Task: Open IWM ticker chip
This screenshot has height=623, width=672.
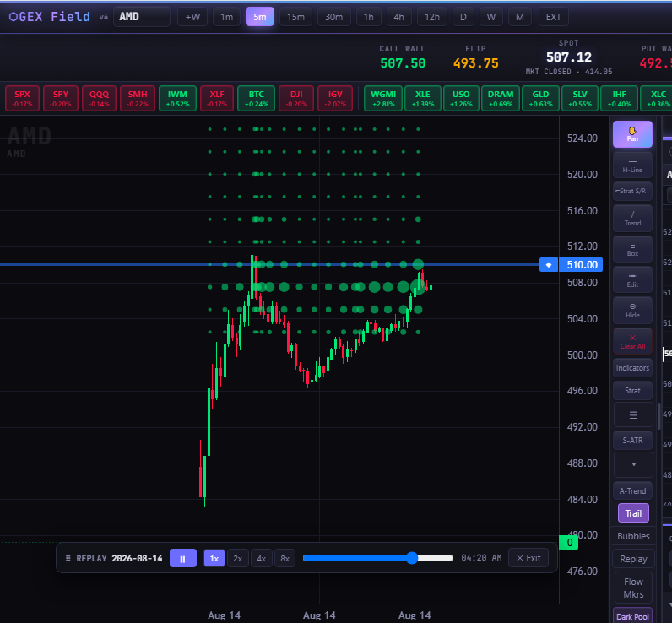Action: [177, 98]
